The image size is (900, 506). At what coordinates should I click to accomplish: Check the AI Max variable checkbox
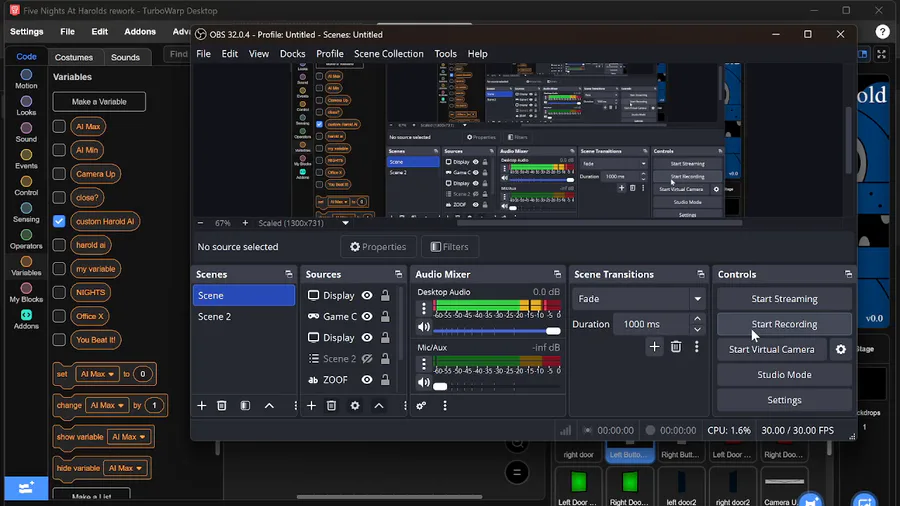(x=59, y=126)
